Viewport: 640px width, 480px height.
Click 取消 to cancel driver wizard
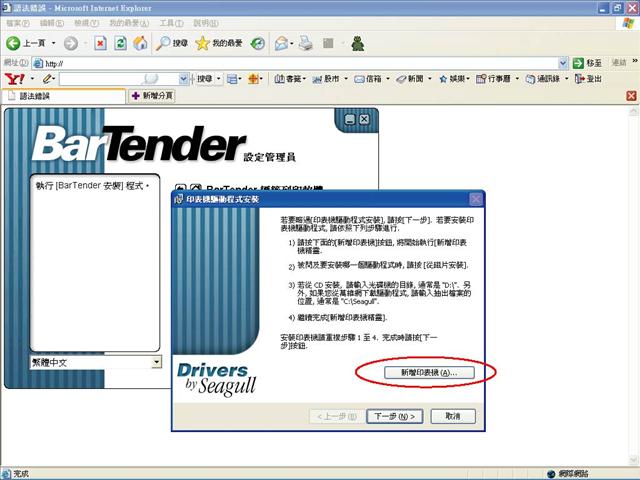pyautogui.click(x=453, y=416)
